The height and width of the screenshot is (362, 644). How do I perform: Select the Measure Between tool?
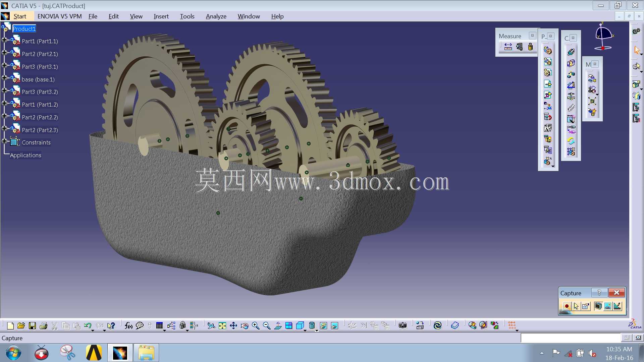(x=508, y=47)
